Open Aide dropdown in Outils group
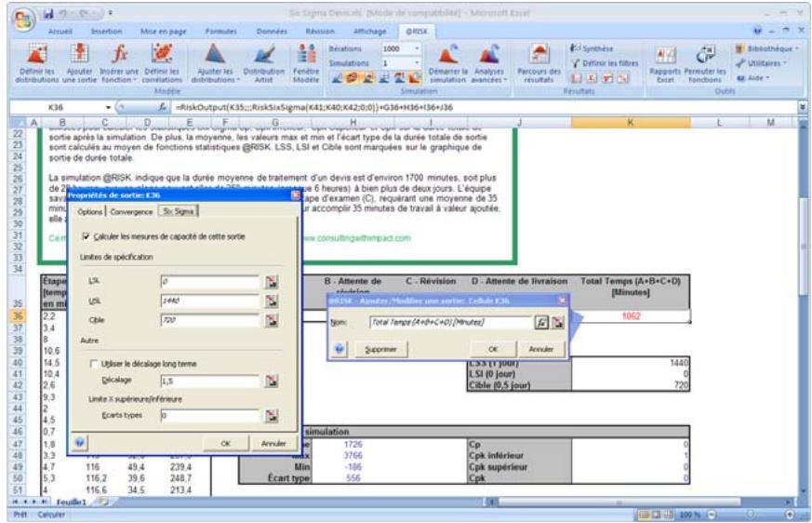812x523 pixels. (753, 78)
